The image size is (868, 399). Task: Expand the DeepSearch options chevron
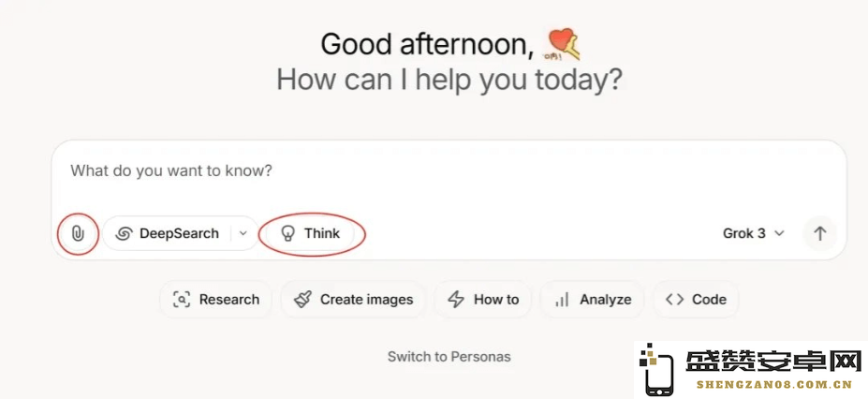click(x=243, y=233)
